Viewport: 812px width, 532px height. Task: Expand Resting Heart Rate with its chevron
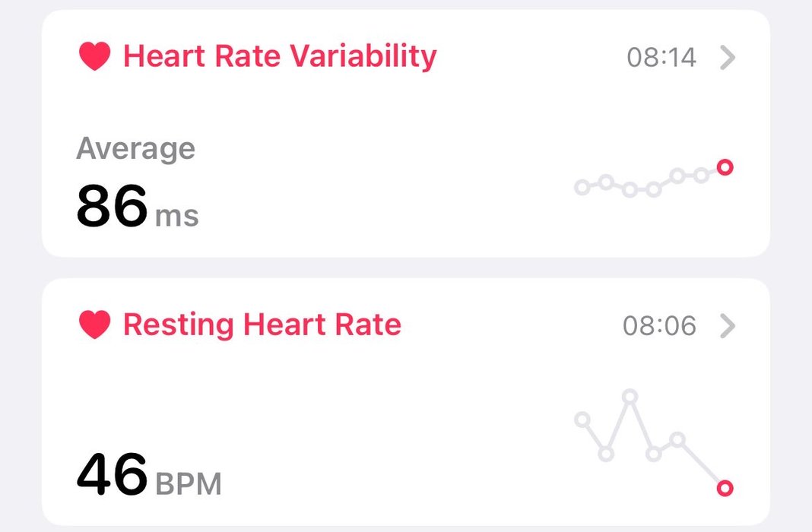tap(728, 326)
